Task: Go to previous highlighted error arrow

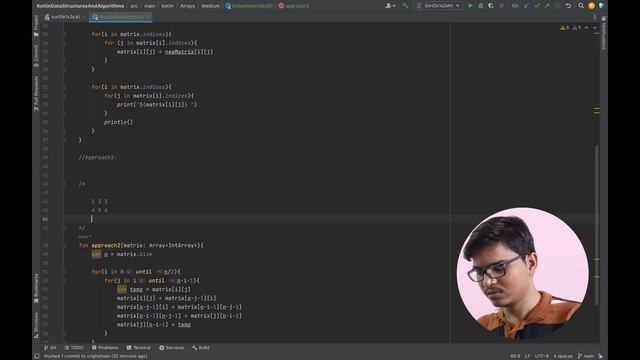Action: click(587, 28)
